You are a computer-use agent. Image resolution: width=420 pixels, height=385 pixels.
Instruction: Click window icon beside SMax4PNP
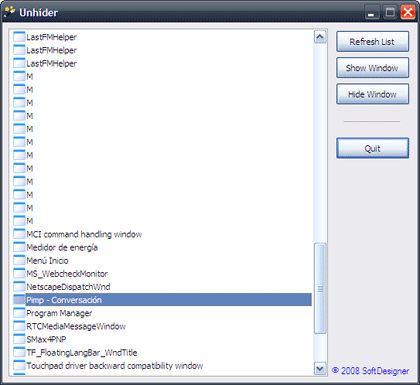(19, 339)
